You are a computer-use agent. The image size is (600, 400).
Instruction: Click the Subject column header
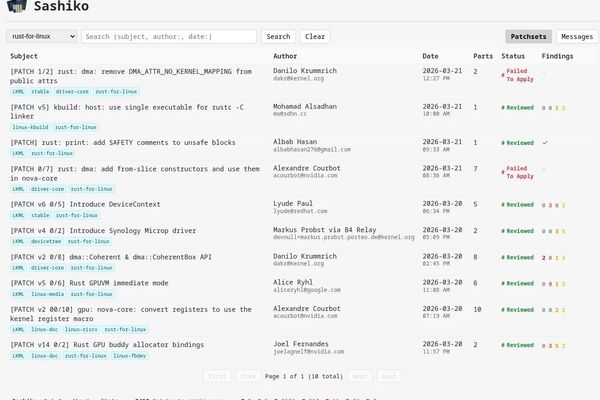(24, 56)
